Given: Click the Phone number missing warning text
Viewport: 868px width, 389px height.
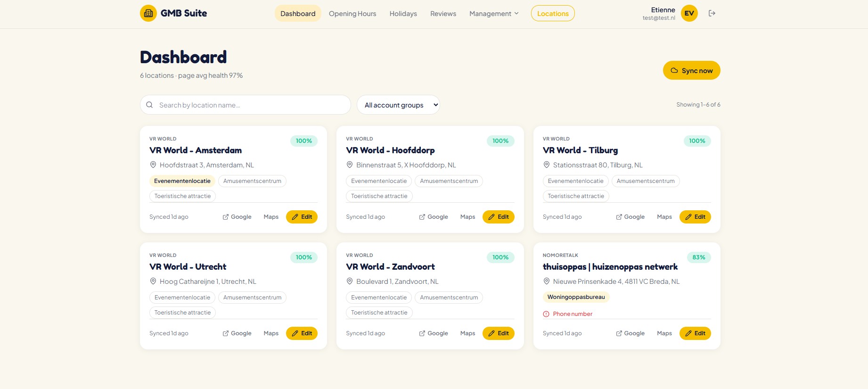Looking at the screenshot, I should tap(573, 314).
